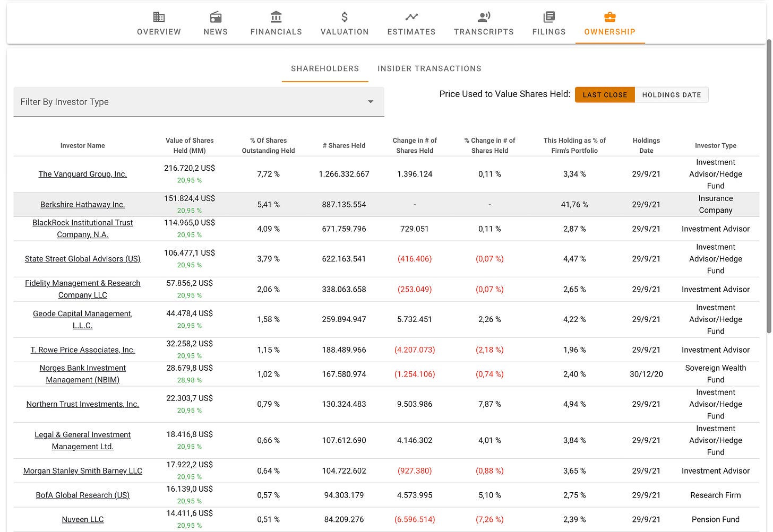
Task: Open State Street Global Advisors (US) link
Action: click(83, 259)
